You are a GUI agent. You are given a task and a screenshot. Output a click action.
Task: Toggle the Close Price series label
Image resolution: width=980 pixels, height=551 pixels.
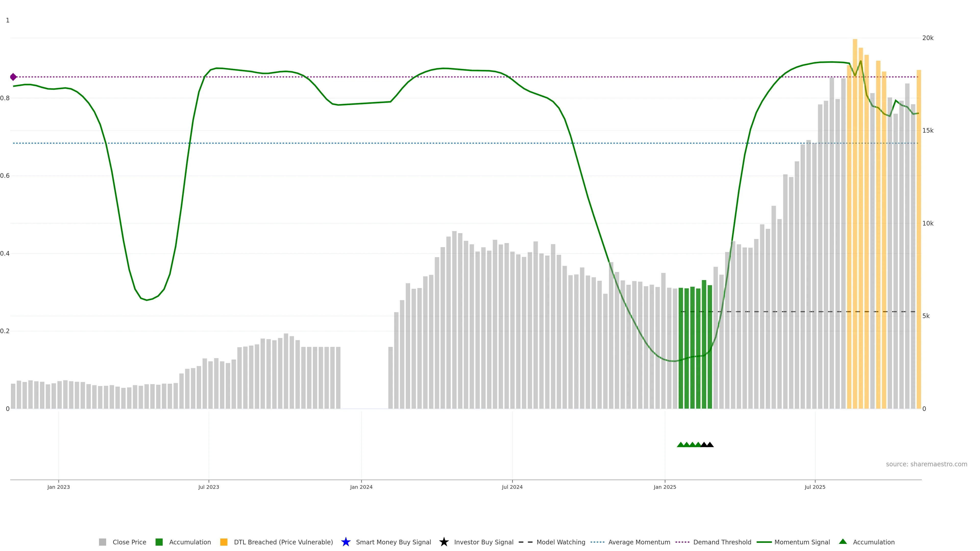coord(129,542)
